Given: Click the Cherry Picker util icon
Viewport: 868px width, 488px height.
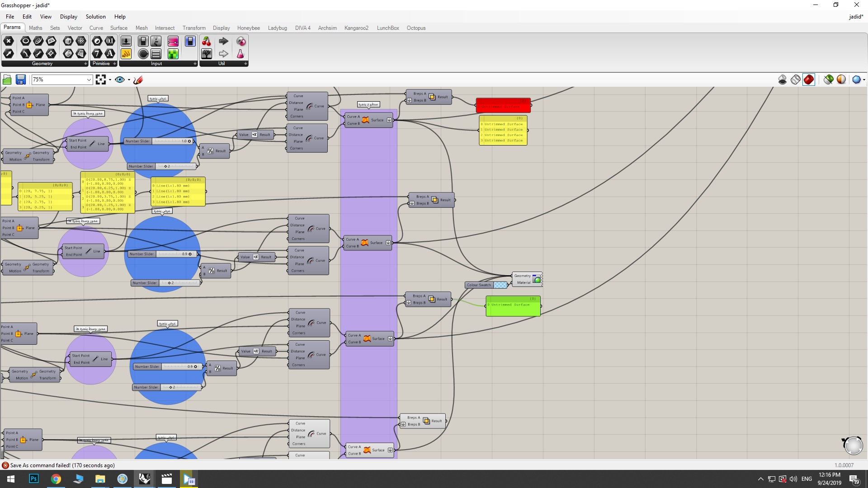Looking at the screenshot, I should coord(207,42).
